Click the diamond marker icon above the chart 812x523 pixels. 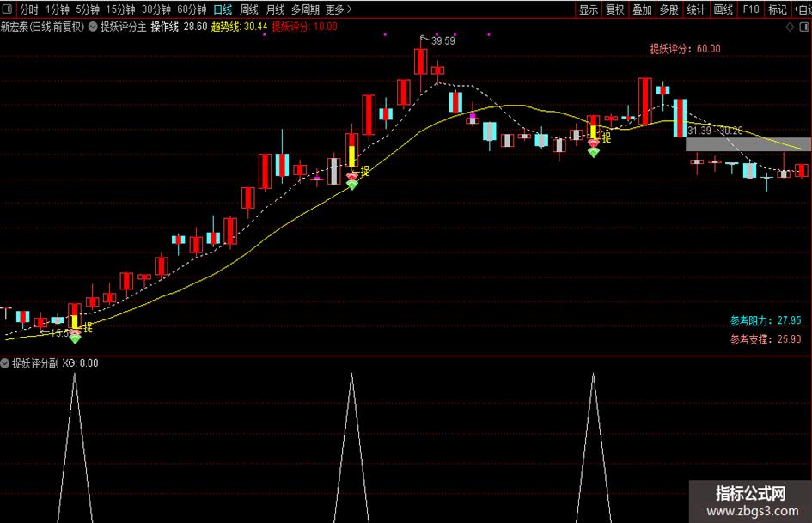point(790,27)
